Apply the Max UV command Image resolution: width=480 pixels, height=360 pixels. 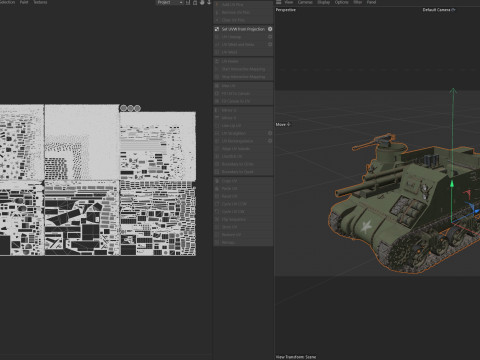(243, 86)
